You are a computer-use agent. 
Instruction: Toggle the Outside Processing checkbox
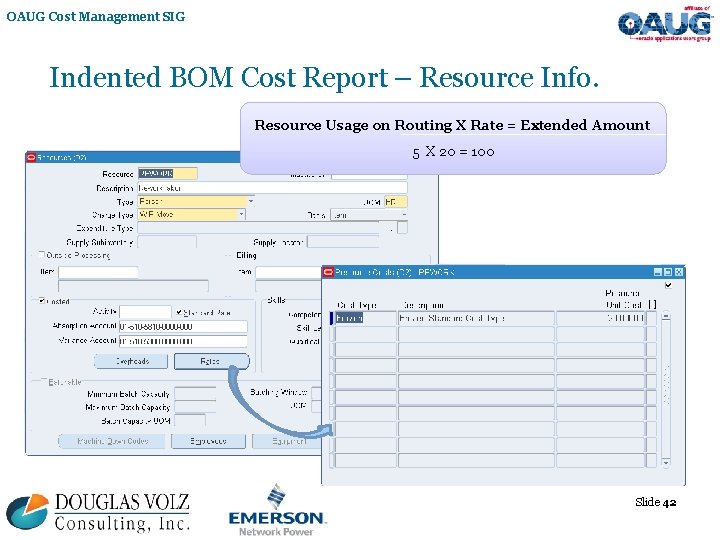pos(42,254)
